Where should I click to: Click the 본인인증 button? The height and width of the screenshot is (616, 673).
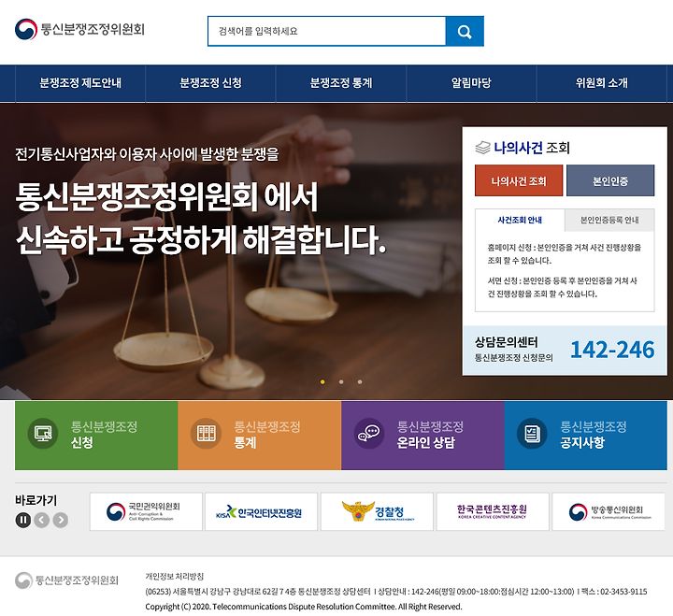610,180
